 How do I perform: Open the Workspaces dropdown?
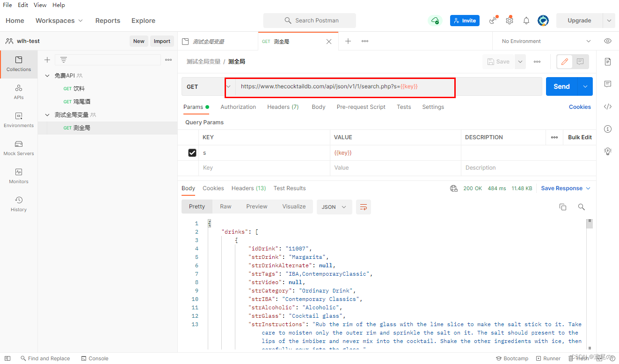(59, 21)
